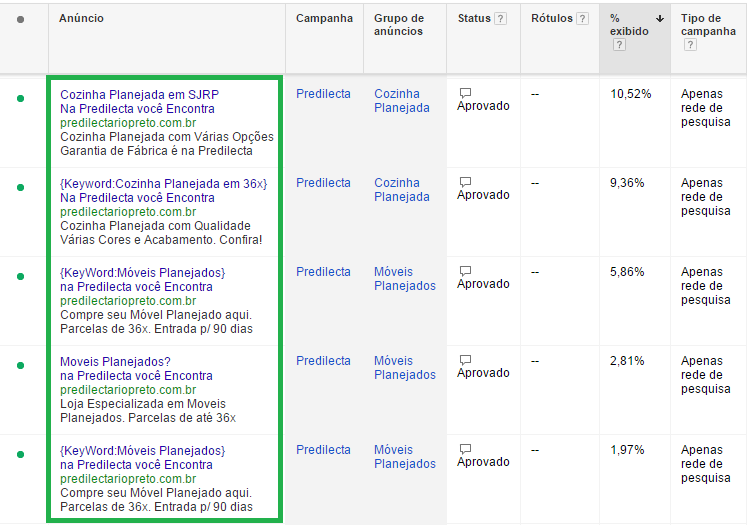This screenshot has height=525, width=747.
Task: Click predilectariopreto.com.br URL in first ad
Action: pyautogui.click(x=128, y=123)
